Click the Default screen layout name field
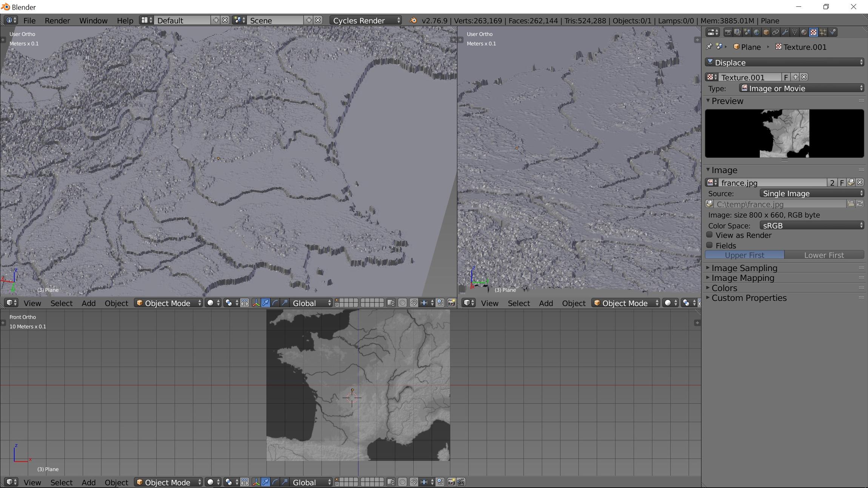Image resolution: width=868 pixels, height=488 pixels. [183, 20]
